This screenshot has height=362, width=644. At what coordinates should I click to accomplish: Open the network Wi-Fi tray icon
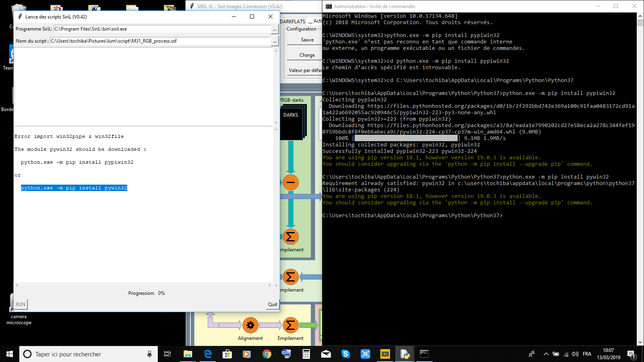(x=566, y=354)
